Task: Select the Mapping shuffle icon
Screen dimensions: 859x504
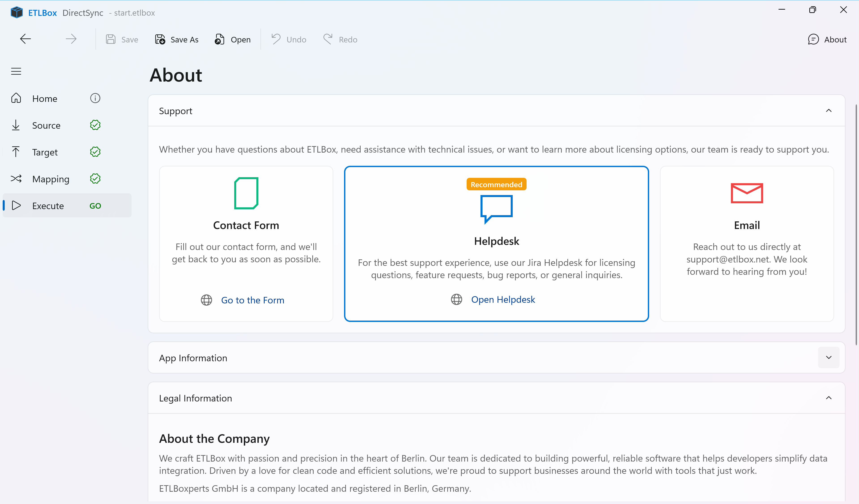Action: [x=16, y=178]
